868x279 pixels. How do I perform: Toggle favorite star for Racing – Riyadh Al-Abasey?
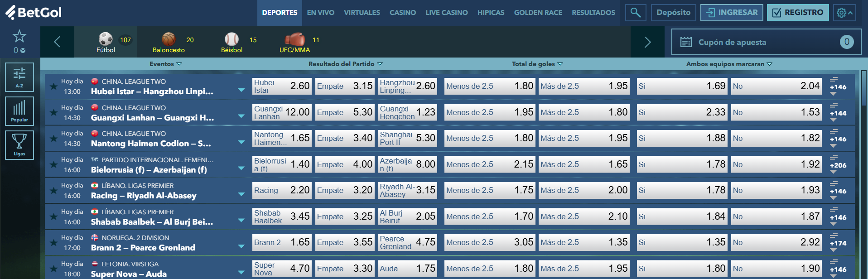point(53,190)
